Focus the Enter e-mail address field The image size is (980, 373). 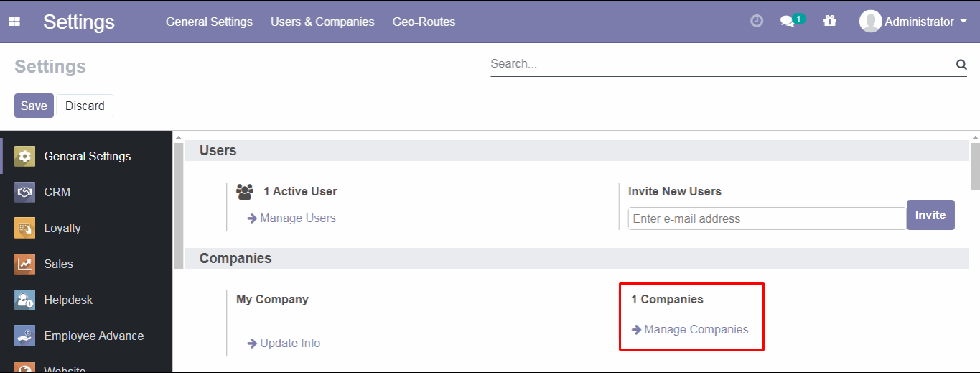(766, 218)
